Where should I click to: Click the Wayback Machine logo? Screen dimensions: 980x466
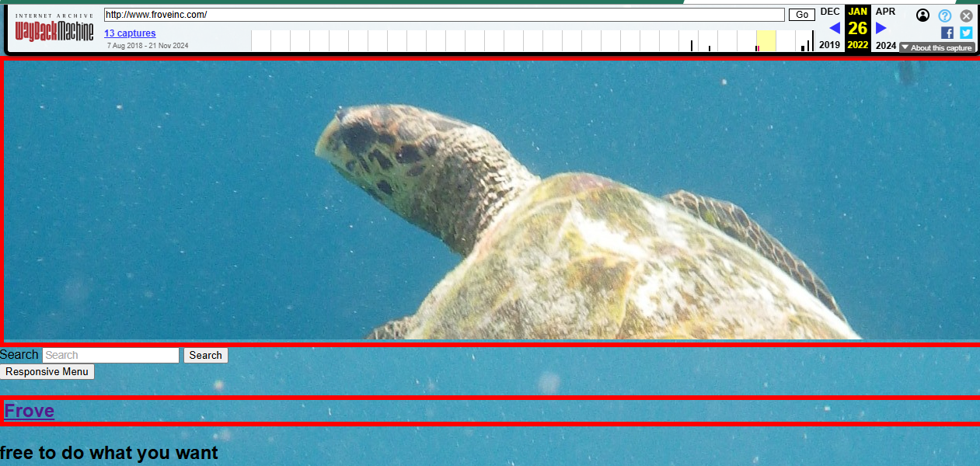click(54, 28)
